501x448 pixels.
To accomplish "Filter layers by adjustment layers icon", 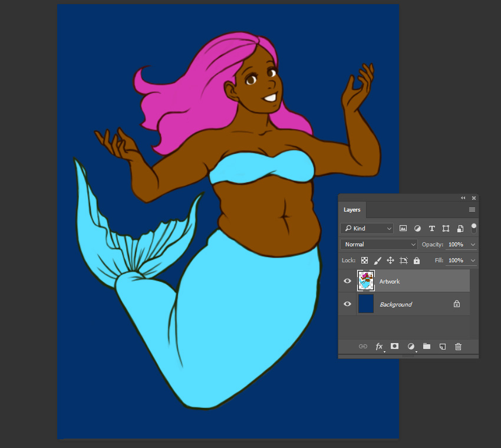I will 417,228.
